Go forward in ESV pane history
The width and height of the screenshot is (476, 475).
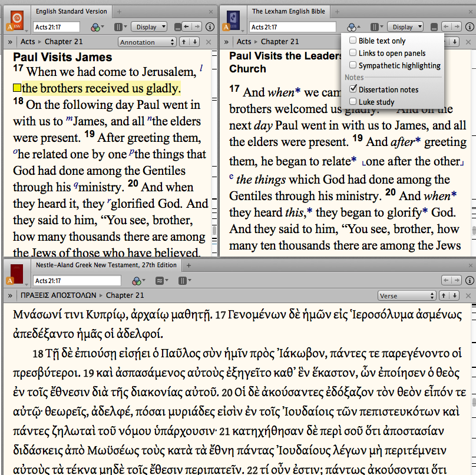pyautogui.click(x=197, y=26)
